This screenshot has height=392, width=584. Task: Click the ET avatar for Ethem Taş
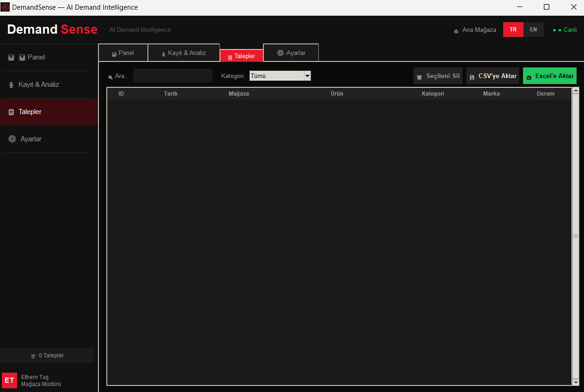[x=9, y=380]
